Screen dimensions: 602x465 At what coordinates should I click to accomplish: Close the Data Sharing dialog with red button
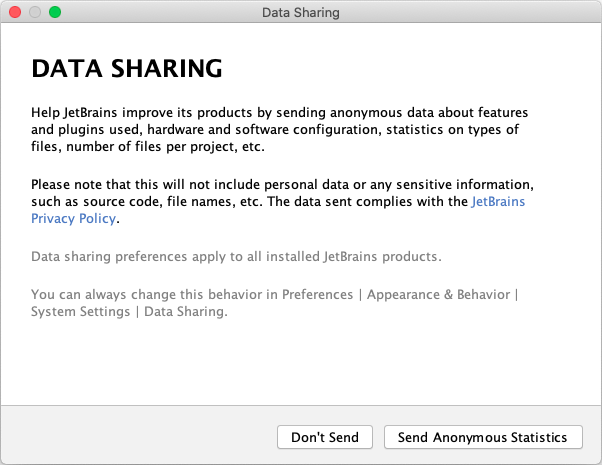(x=15, y=13)
